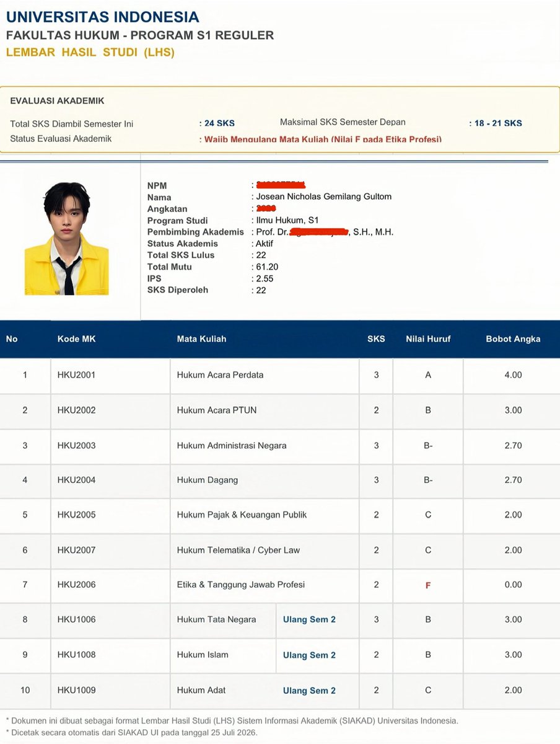Click course code 'HKU1009'
The width and height of the screenshot is (560, 744).
point(77,690)
